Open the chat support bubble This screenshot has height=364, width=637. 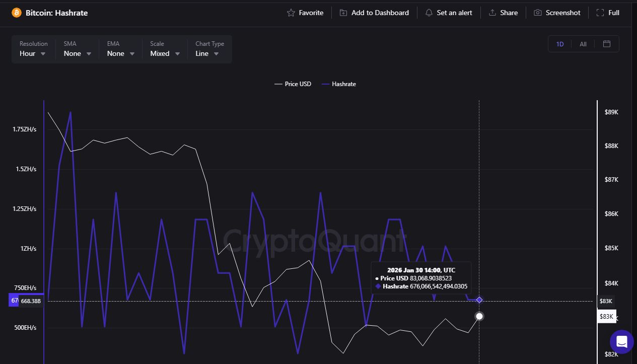coord(621,342)
